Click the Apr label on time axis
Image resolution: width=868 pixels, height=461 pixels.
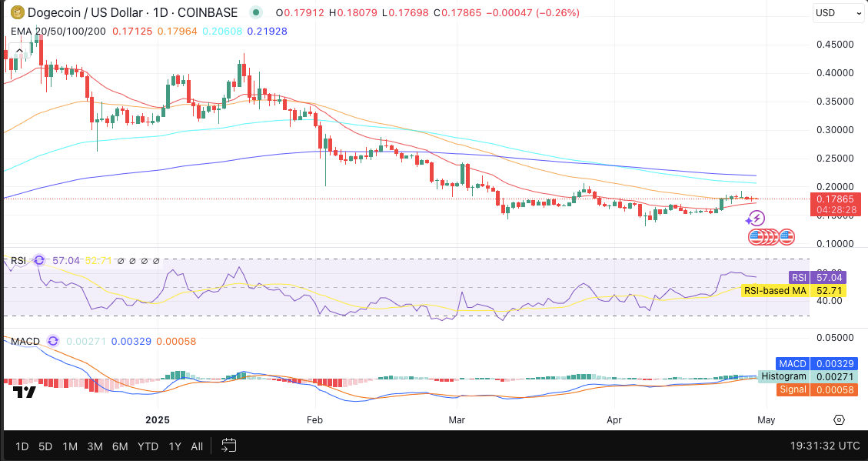614,420
